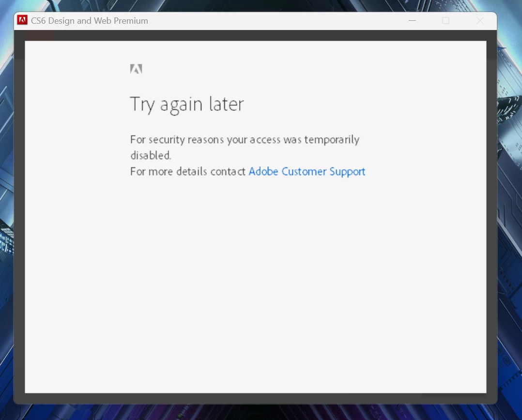Open the Adobe Customer Support link

coord(307,172)
